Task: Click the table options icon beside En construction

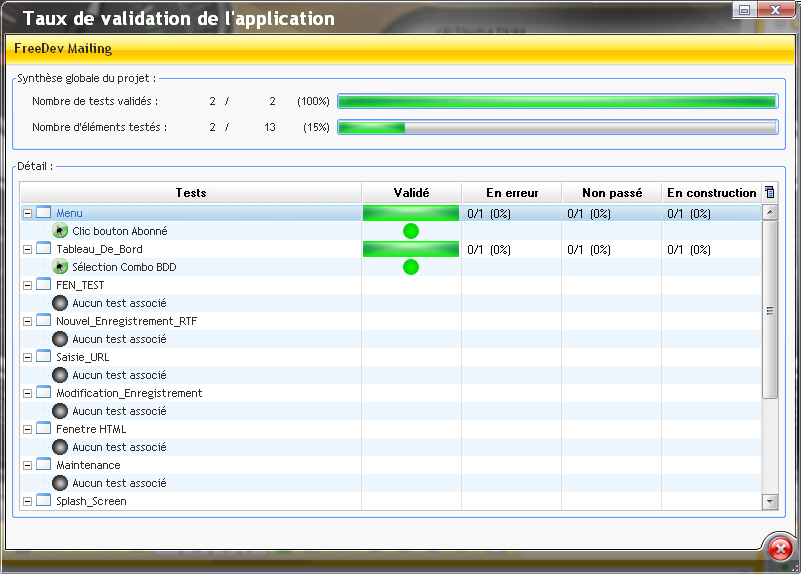Action: [769, 193]
